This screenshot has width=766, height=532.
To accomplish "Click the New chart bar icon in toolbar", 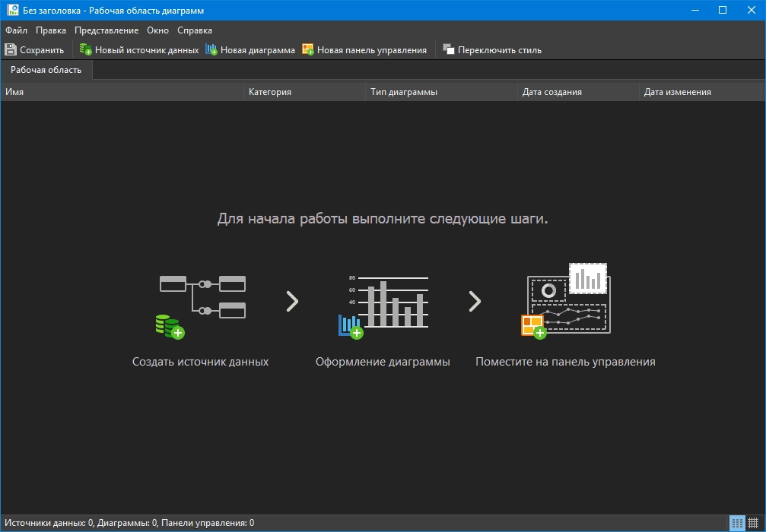I will click(211, 49).
